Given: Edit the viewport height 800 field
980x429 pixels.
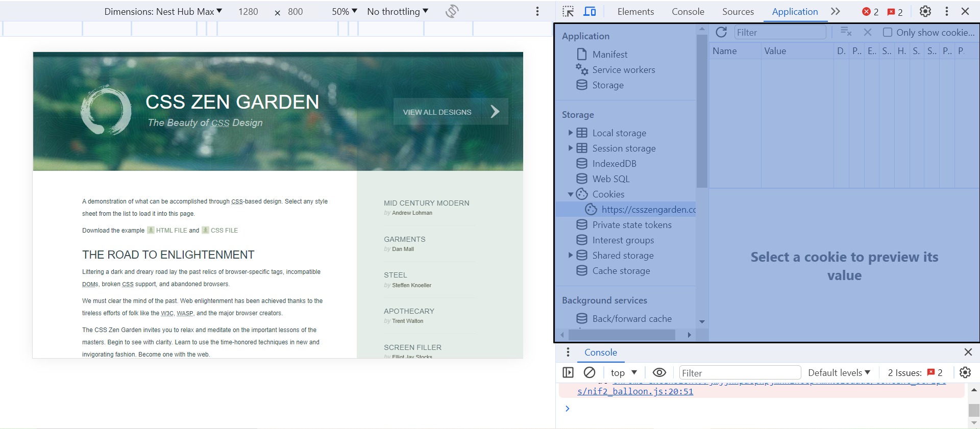Looking at the screenshot, I should tap(296, 11).
